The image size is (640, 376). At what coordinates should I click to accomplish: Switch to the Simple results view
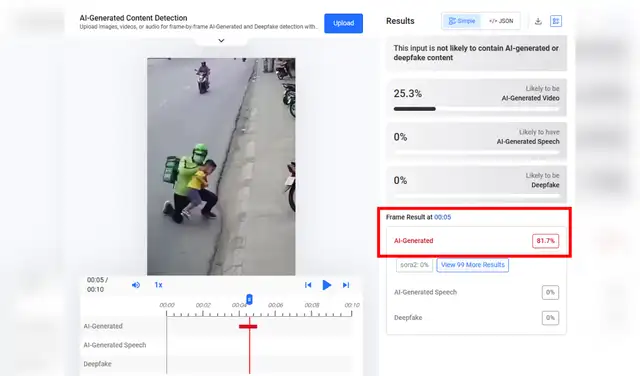click(462, 21)
